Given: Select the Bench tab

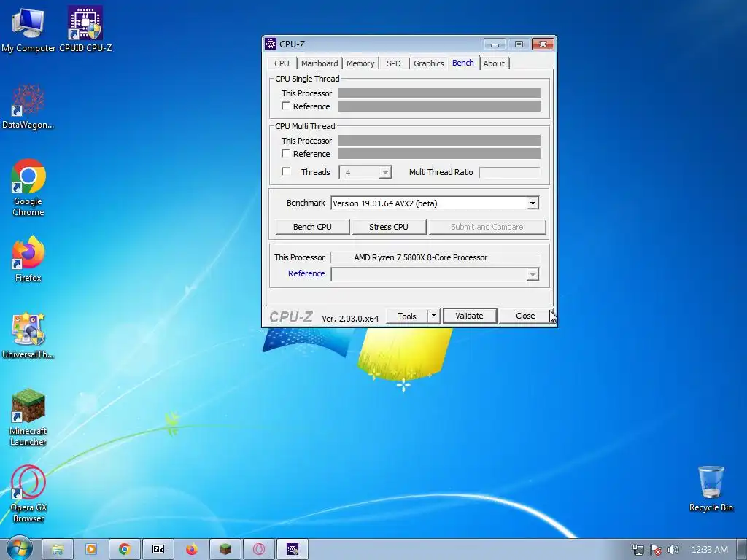Looking at the screenshot, I should [x=463, y=63].
